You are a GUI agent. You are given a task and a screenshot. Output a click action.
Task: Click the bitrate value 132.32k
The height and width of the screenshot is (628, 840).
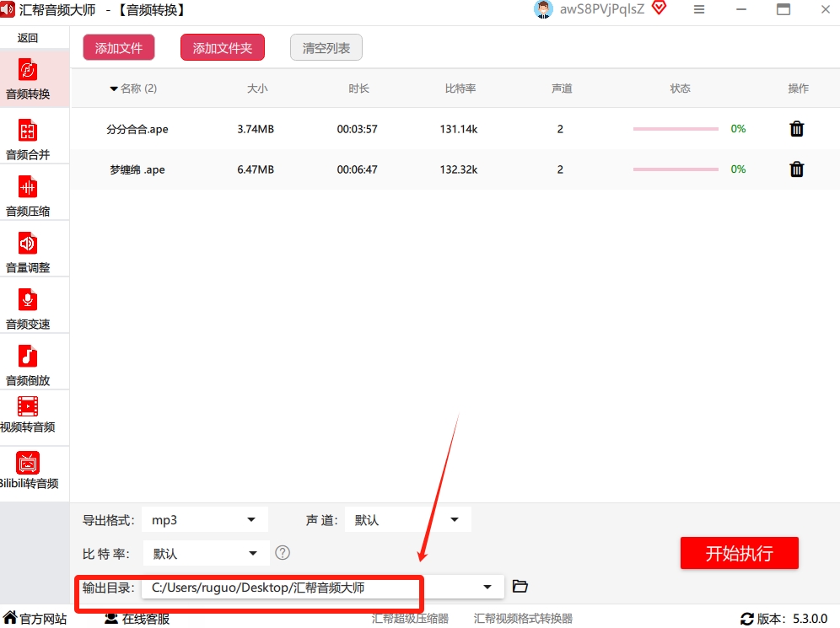pos(459,169)
